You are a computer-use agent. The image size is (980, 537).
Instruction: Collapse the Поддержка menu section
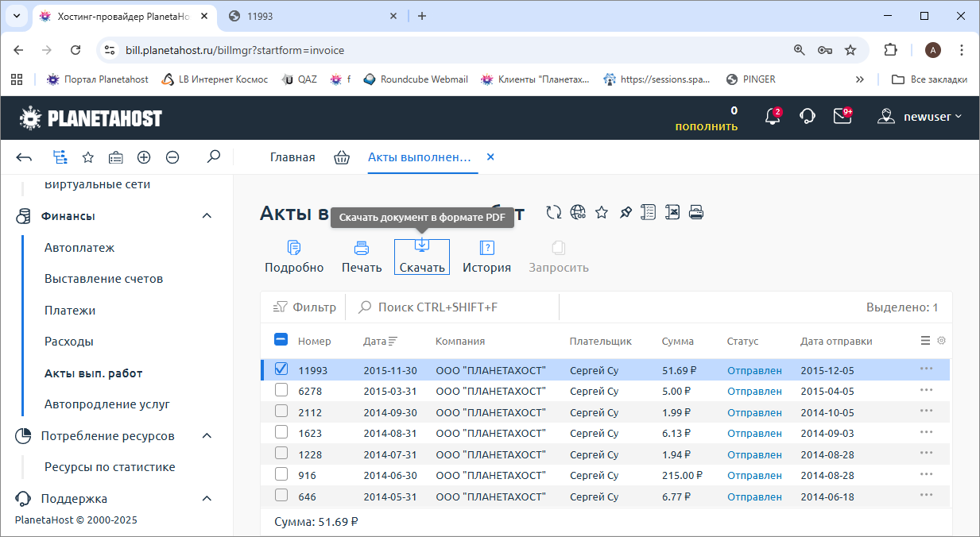click(x=207, y=499)
